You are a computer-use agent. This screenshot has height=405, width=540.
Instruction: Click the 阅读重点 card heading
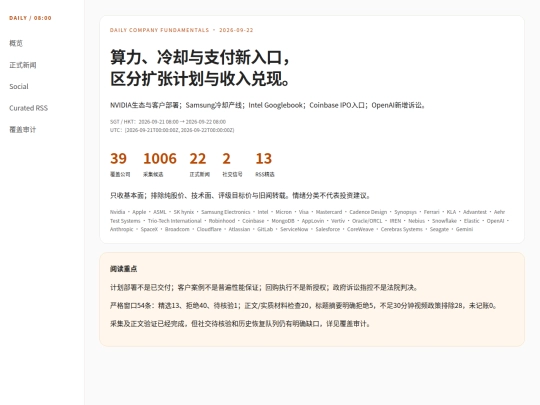[123, 269]
